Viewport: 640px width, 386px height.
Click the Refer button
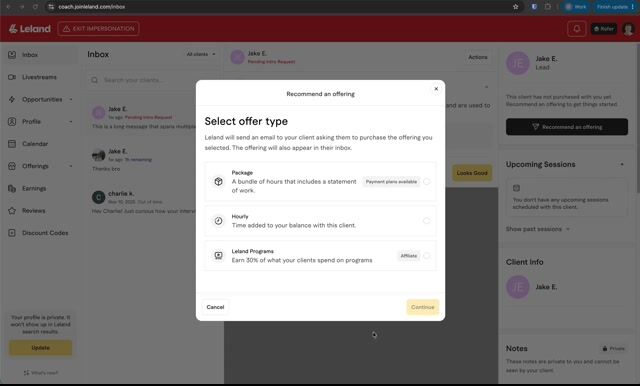pos(604,29)
